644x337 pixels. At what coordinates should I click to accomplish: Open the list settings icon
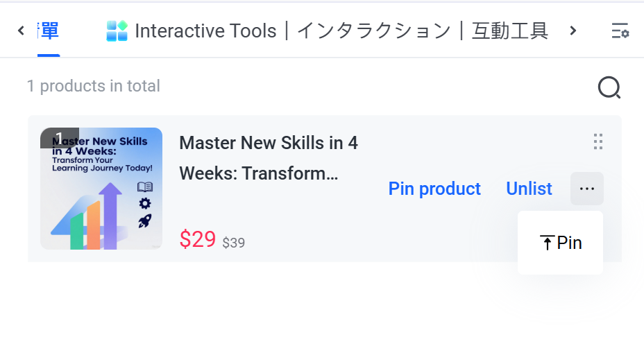click(620, 31)
